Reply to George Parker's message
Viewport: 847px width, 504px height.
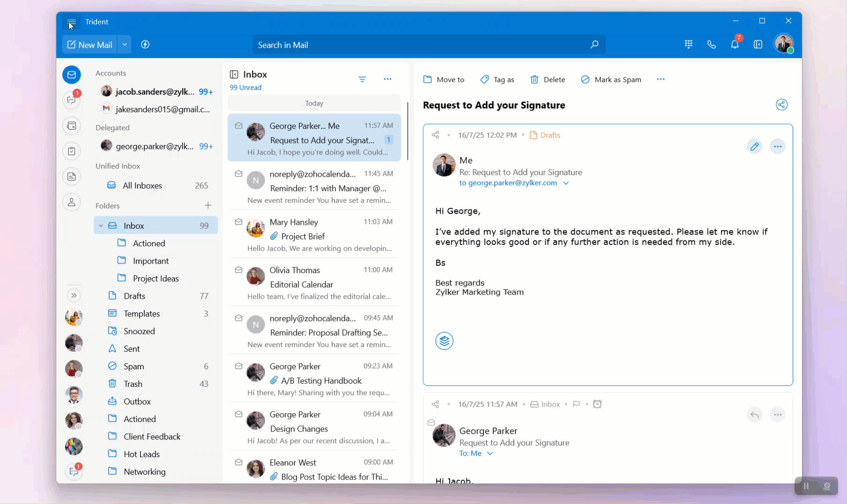pyautogui.click(x=754, y=415)
